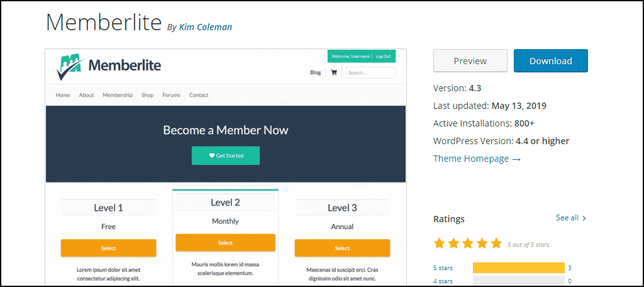644x287 pixels.
Task: Click the fifth rating star
Action: (x=497, y=244)
